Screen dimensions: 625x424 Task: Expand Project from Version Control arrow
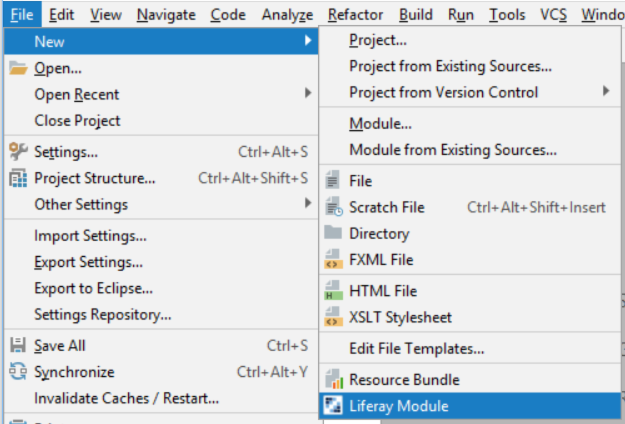pyautogui.click(x=606, y=91)
